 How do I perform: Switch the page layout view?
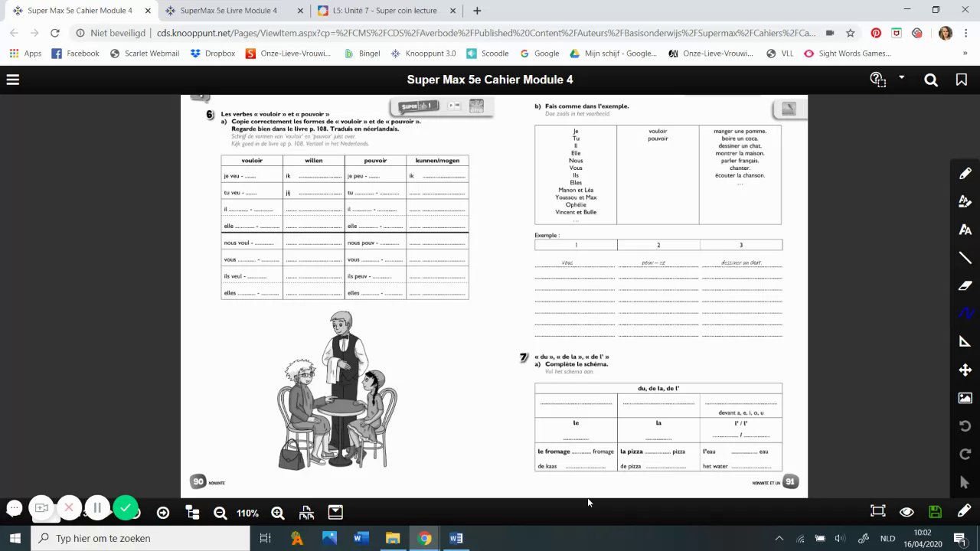[x=306, y=513]
